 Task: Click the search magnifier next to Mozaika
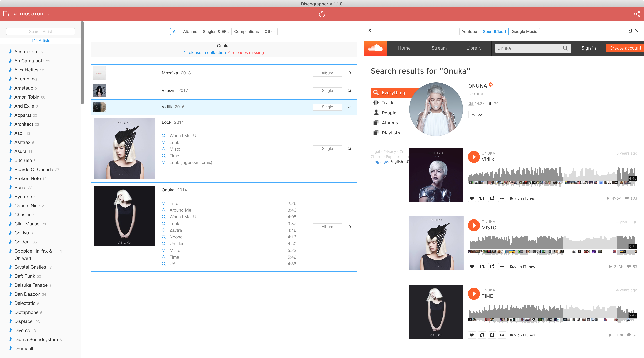(x=349, y=73)
